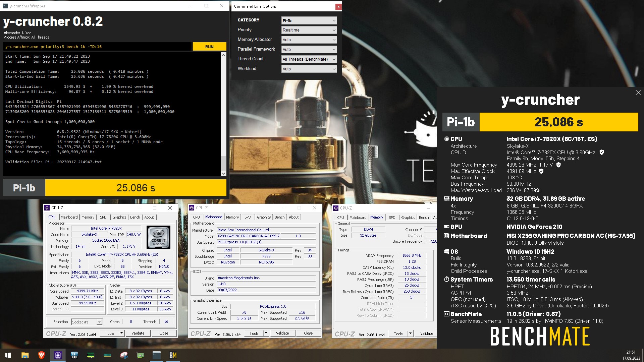This screenshot has width=644, height=362.
Task: Open SPD tab in CPU-Z Memory window
Action: point(392,218)
